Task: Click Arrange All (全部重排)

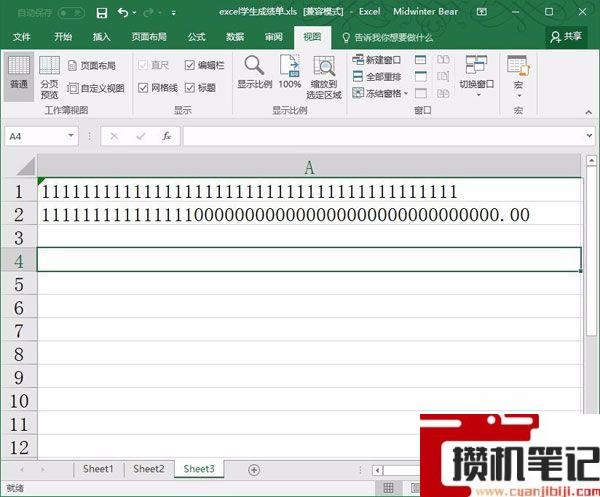Action: click(x=377, y=77)
